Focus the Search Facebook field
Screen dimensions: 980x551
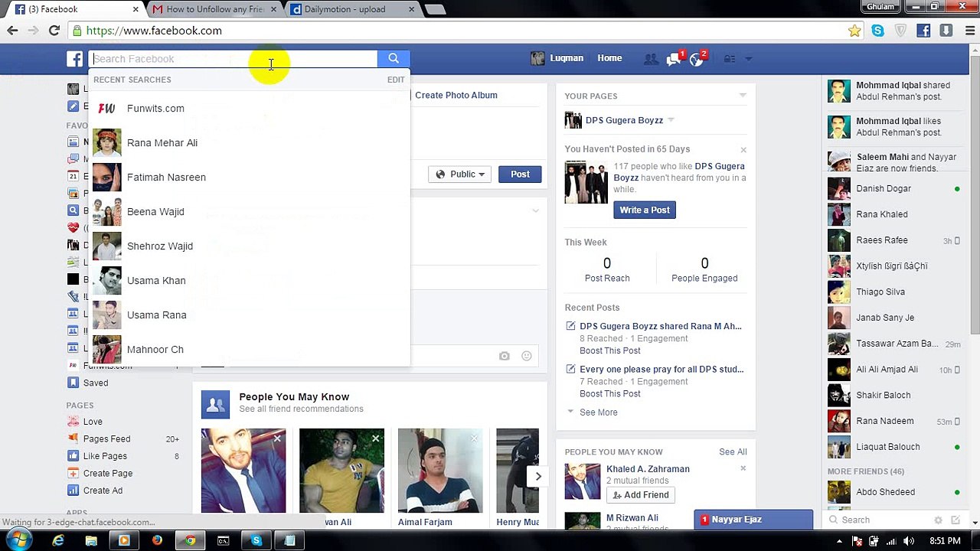234,59
